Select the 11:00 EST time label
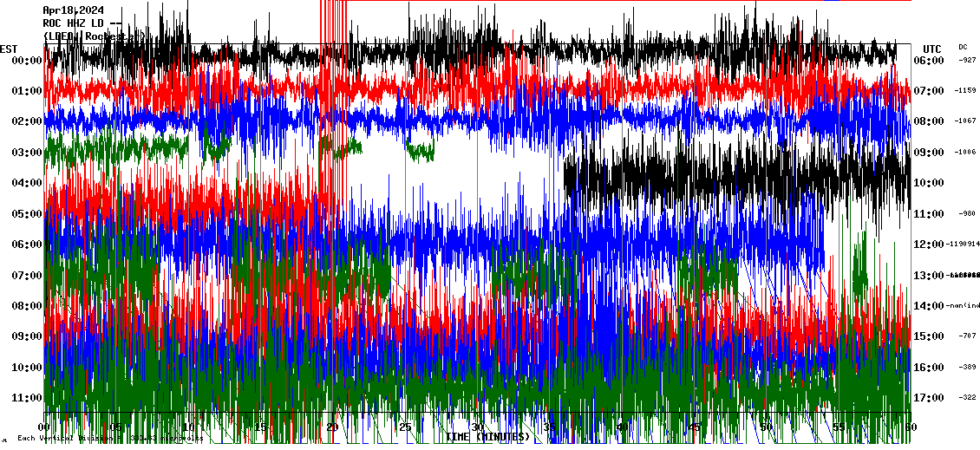This screenshot has height=450, width=980. tap(26, 398)
